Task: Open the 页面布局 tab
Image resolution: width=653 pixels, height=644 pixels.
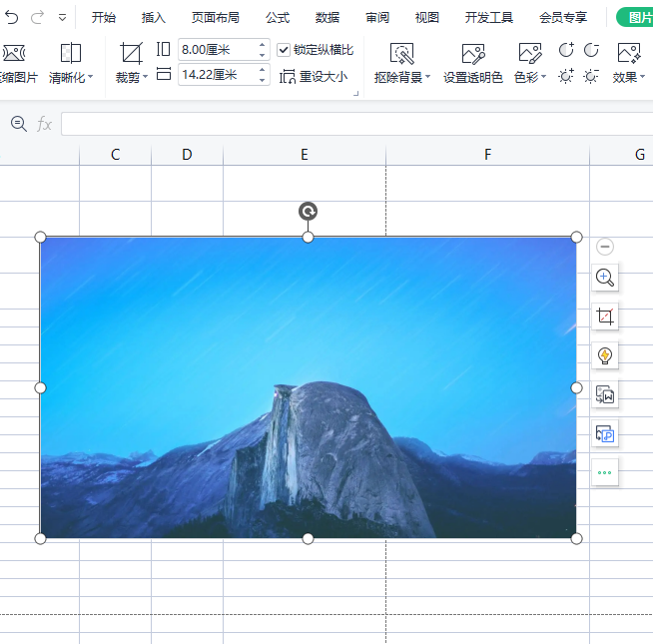Action: pyautogui.click(x=216, y=18)
